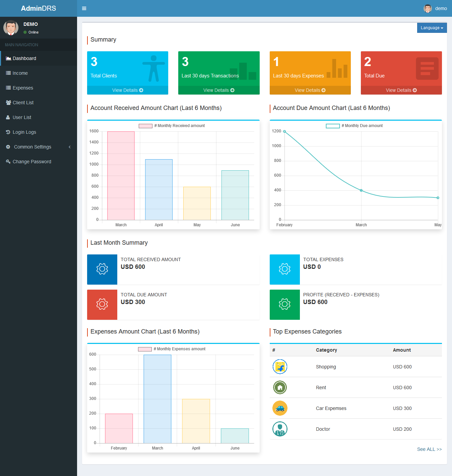View Details for Total Clients
The width and height of the screenshot is (452, 476).
[128, 90]
